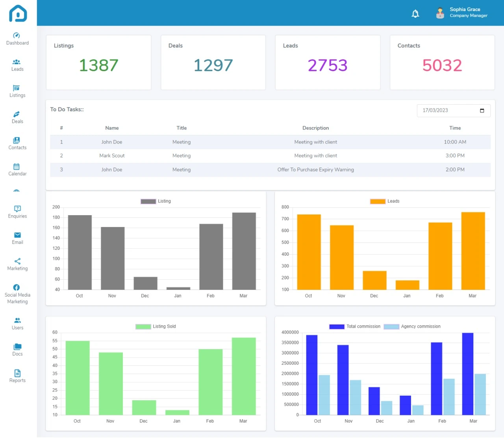Open the Leads section icon
504x441 pixels.
pos(17,62)
